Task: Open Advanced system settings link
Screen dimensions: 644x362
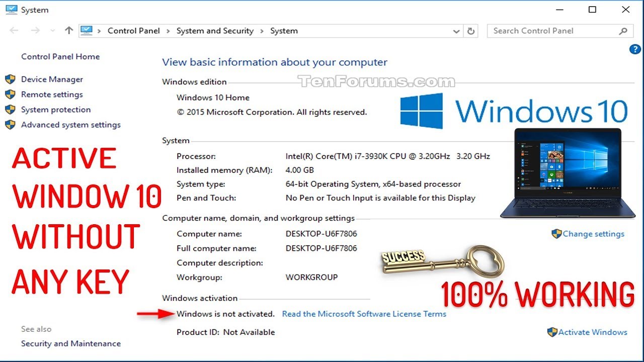Action: pos(71,124)
